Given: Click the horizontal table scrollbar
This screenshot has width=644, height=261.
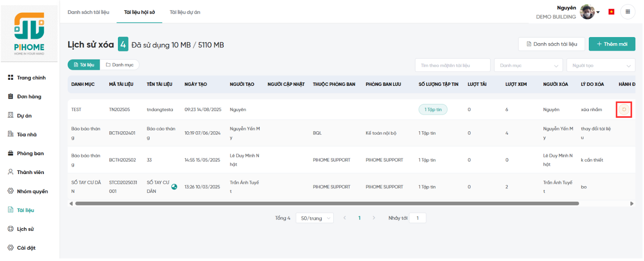Looking at the screenshot, I should tap(327, 204).
